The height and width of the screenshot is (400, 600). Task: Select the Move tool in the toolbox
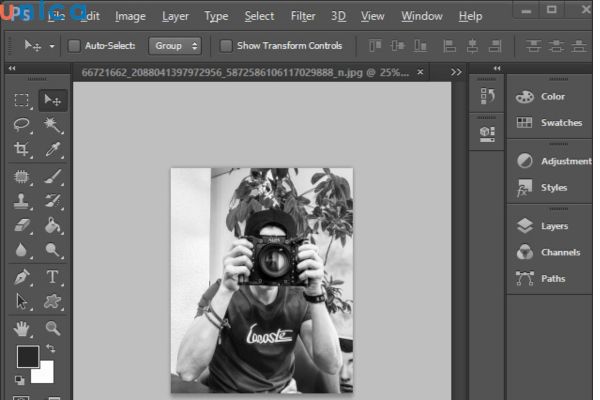tap(53, 100)
